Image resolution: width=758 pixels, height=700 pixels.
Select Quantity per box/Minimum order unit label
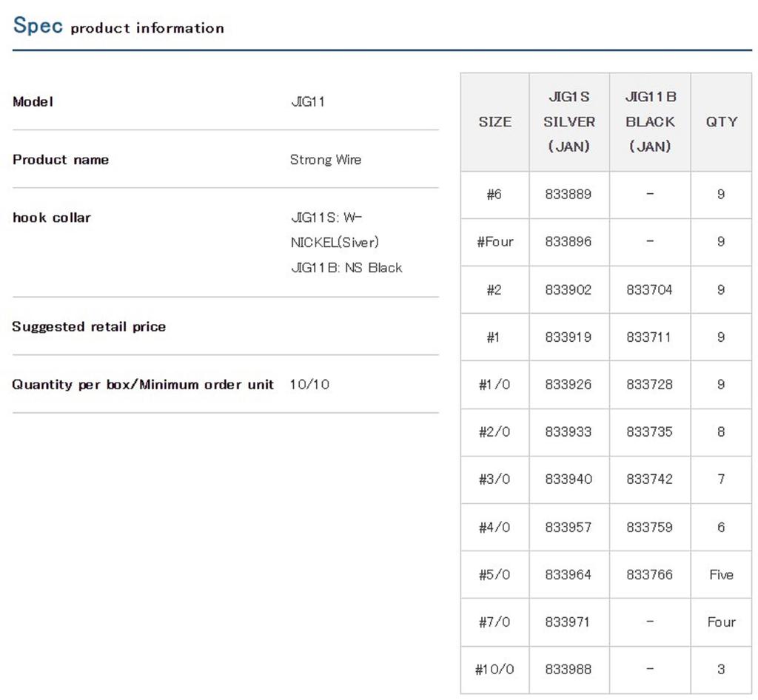143,384
